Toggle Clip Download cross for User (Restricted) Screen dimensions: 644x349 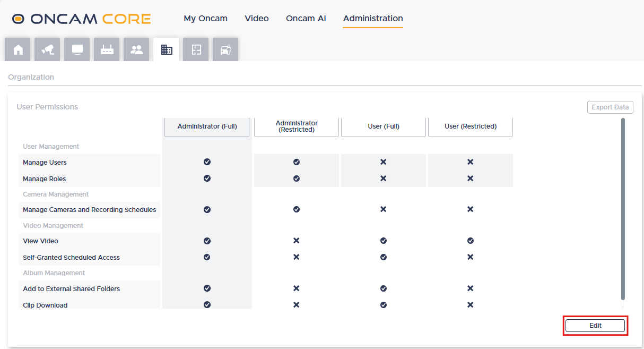pos(470,305)
